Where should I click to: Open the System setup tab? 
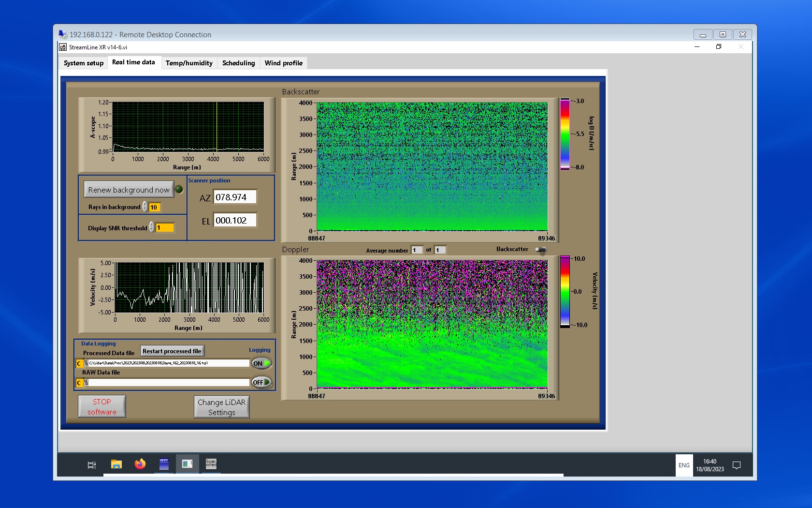point(84,63)
